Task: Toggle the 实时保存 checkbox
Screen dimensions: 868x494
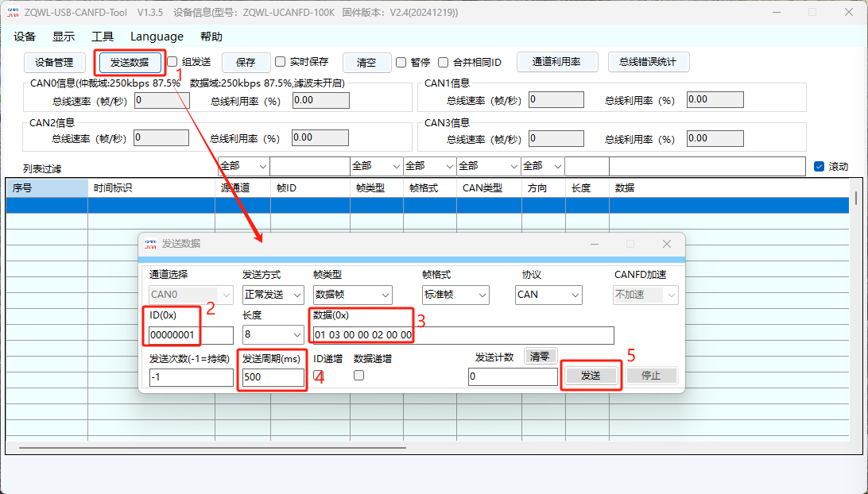Action: point(281,62)
